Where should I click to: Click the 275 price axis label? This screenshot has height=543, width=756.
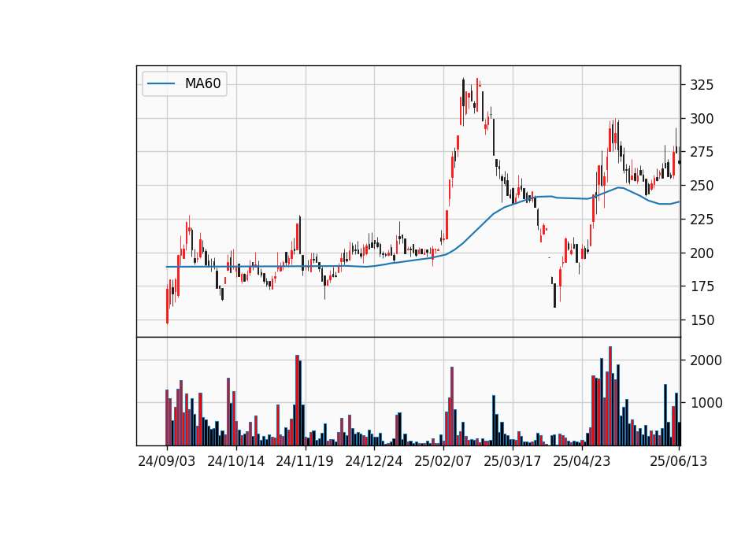click(702, 152)
